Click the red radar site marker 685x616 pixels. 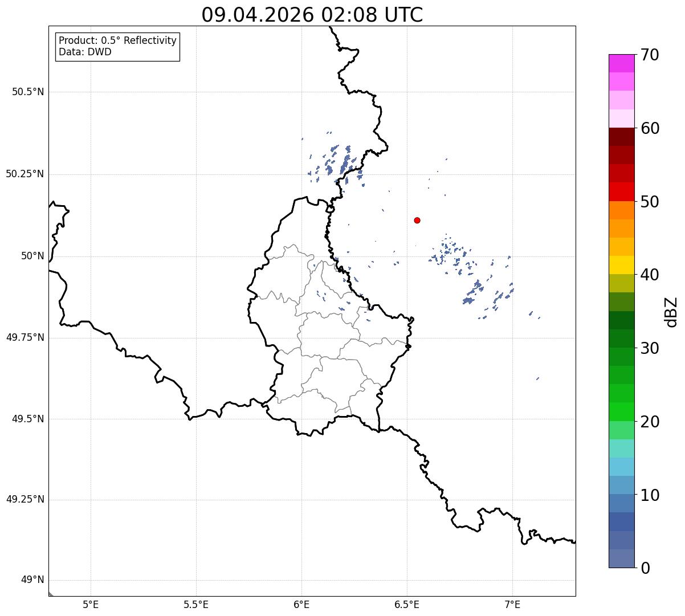[417, 220]
